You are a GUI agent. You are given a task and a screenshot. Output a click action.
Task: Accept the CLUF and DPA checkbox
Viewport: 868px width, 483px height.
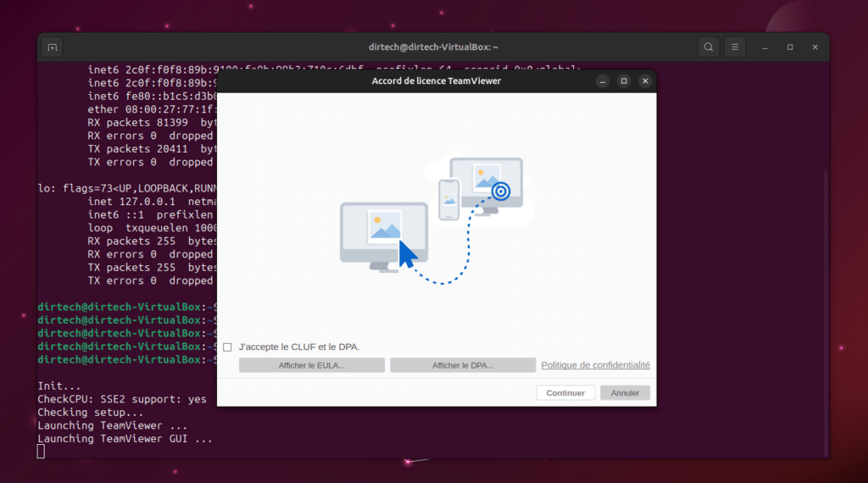tap(227, 347)
